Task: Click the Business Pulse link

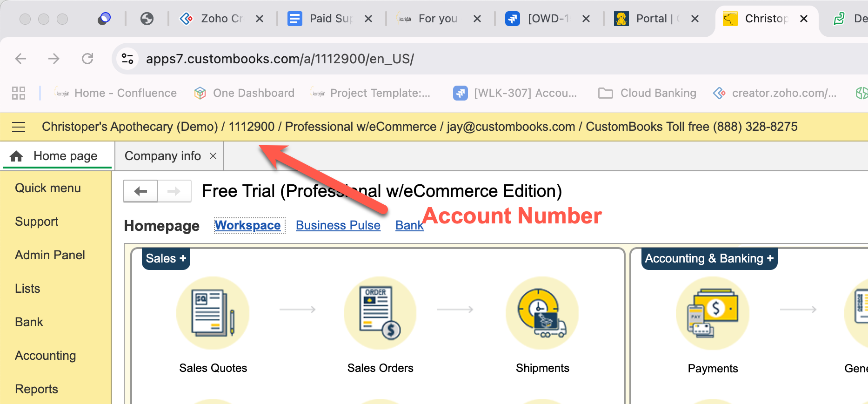Action: (x=338, y=225)
